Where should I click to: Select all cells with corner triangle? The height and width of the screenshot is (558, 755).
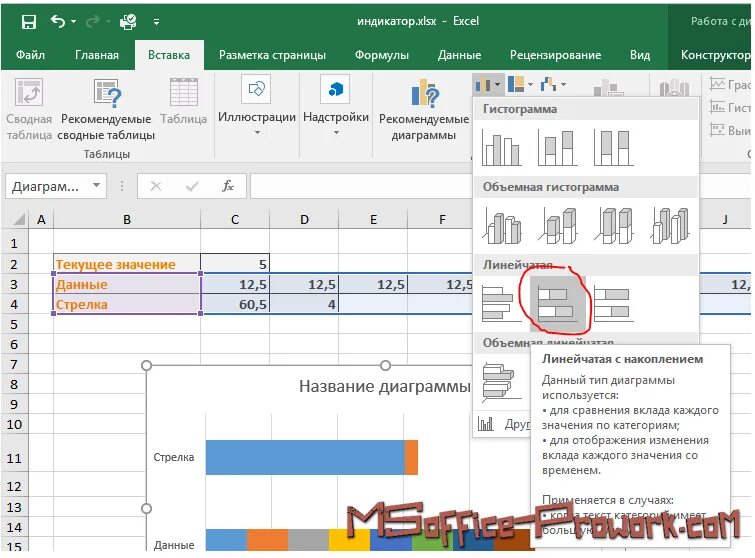(17, 220)
